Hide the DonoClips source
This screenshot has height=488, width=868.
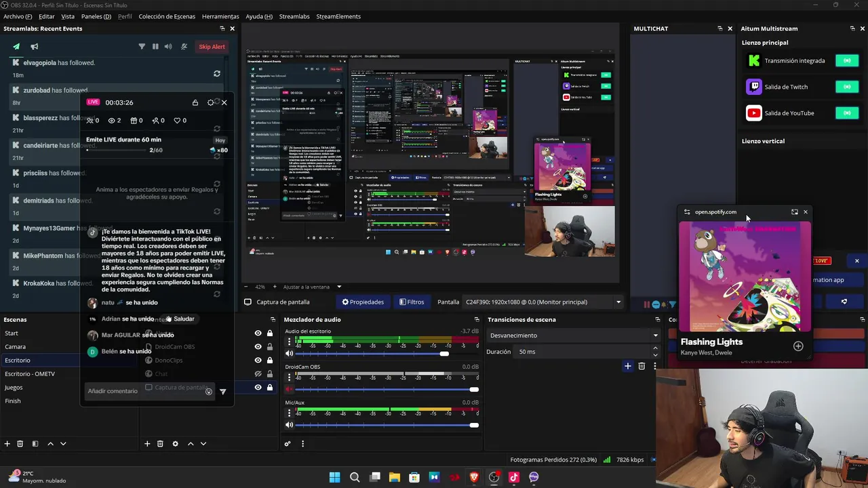[258, 360]
